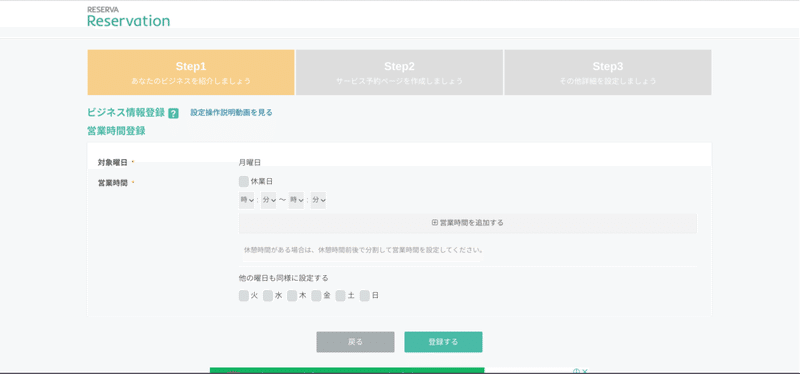Tick the 火 weekday checkbox
This screenshot has height=374, width=800.
(244, 295)
